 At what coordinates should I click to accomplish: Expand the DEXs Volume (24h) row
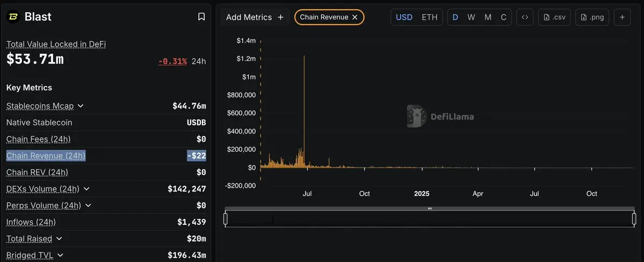(x=86, y=189)
